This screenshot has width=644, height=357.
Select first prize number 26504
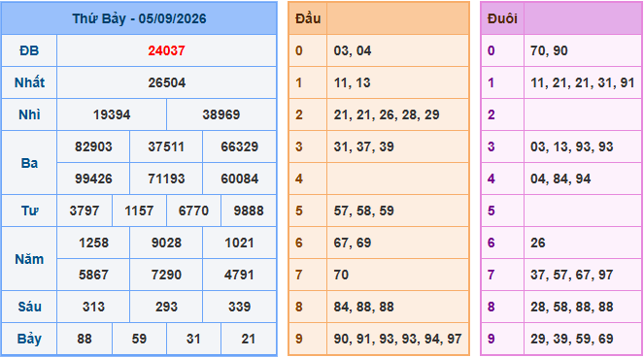pyautogui.click(x=166, y=82)
